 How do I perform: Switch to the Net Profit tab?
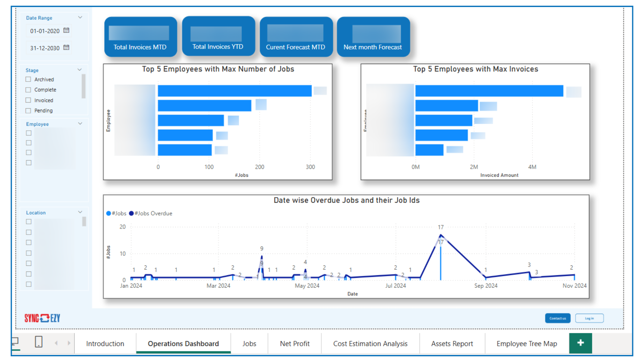(294, 344)
